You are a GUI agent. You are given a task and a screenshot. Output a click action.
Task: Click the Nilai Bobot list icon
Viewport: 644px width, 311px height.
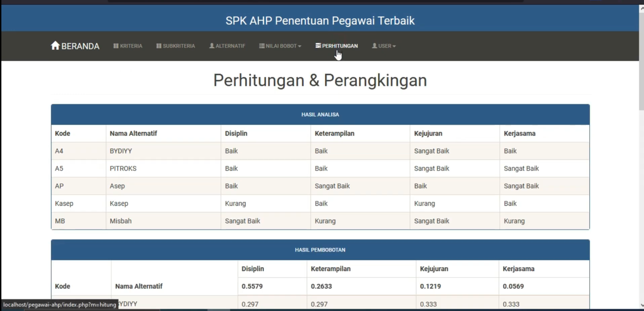pos(262,46)
